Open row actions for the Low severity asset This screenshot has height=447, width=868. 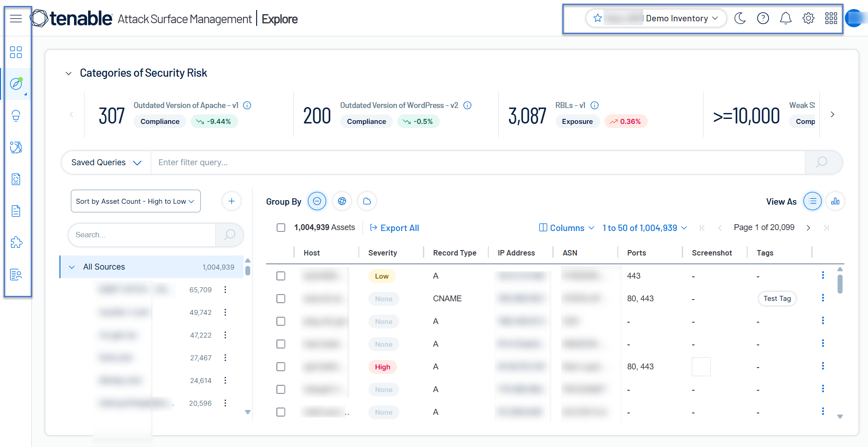[823, 275]
